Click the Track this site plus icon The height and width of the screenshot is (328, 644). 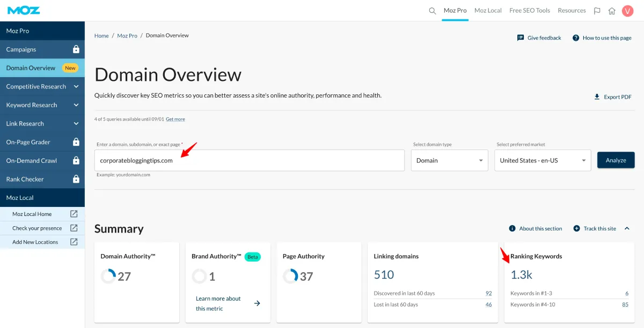(x=577, y=228)
